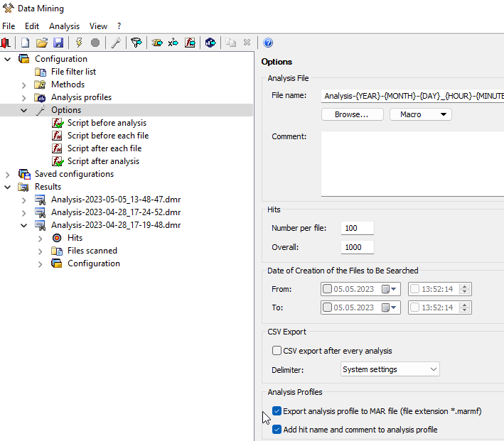Click the Browse... button
504x441 pixels.
[x=353, y=114]
